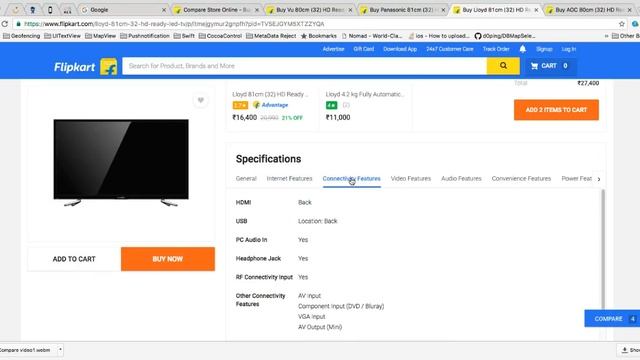Click the yellow search magnifier button
The height and width of the screenshot is (360, 640).
pyautogui.click(x=503, y=66)
